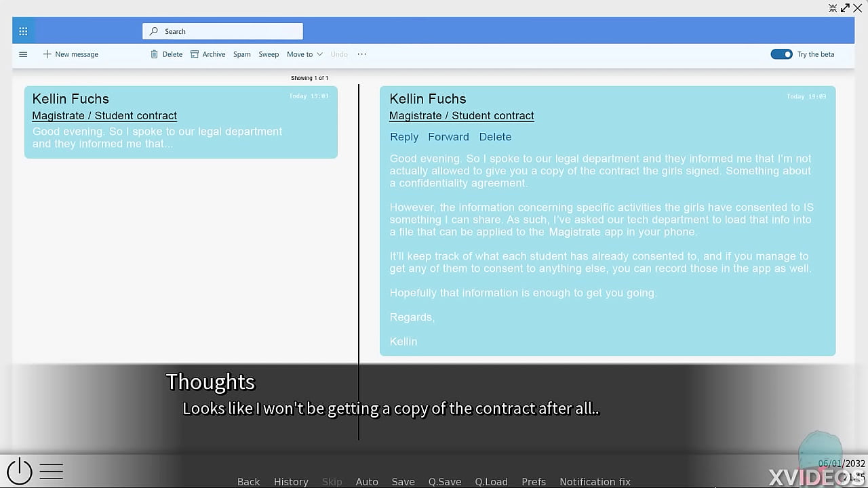Select the Kellin Fuchs email in the list
The image size is (868, 488).
[180, 122]
